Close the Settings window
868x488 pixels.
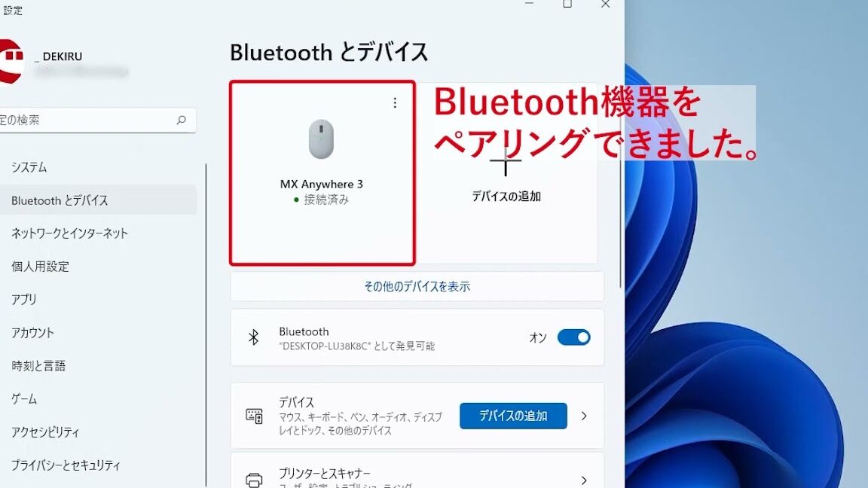coord(606,4)
